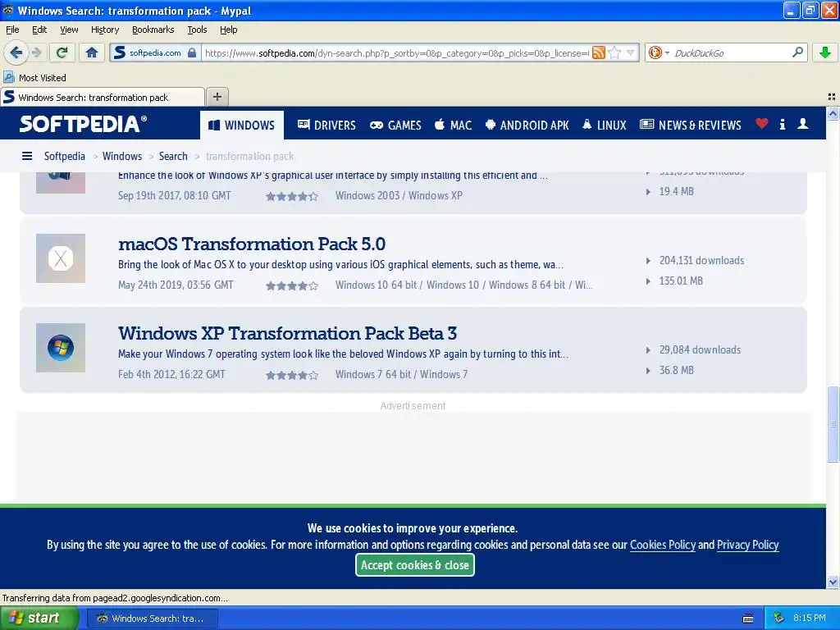Select the Windows Search: transformation pack tab
The image size is (840, 630).
(103, 97)
